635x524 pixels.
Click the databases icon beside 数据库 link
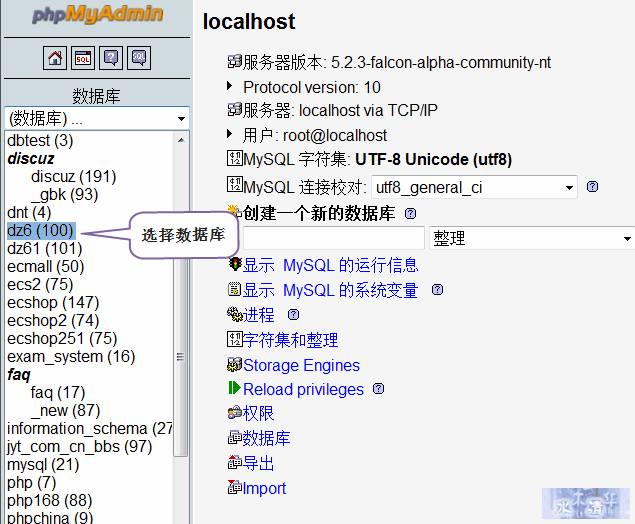click(234, 438)
